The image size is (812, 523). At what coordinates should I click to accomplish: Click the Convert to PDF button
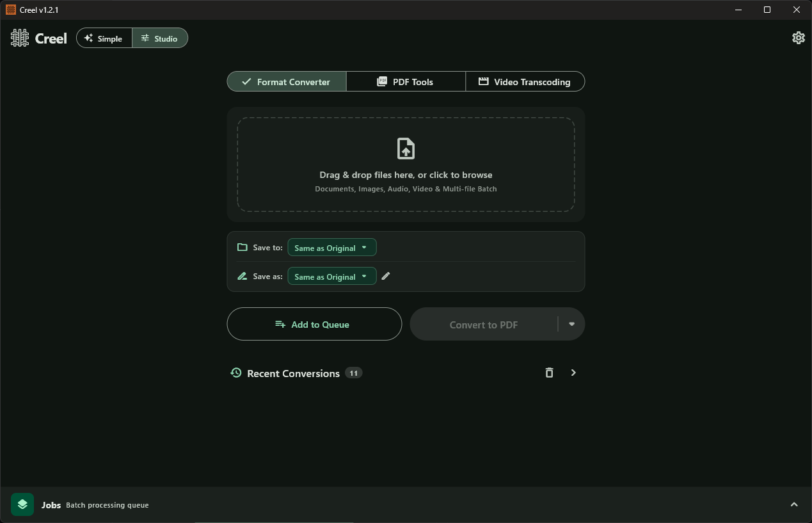tap(484, 324)
